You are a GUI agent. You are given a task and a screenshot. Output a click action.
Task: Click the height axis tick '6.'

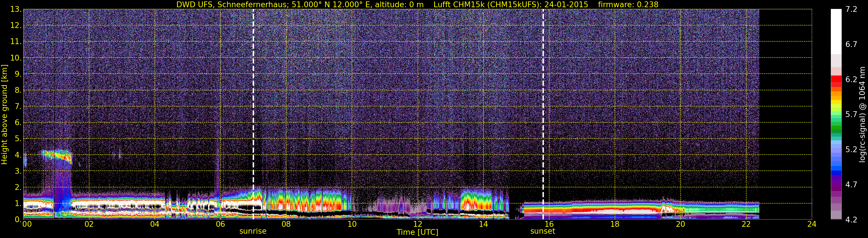[x=18, y=123]
